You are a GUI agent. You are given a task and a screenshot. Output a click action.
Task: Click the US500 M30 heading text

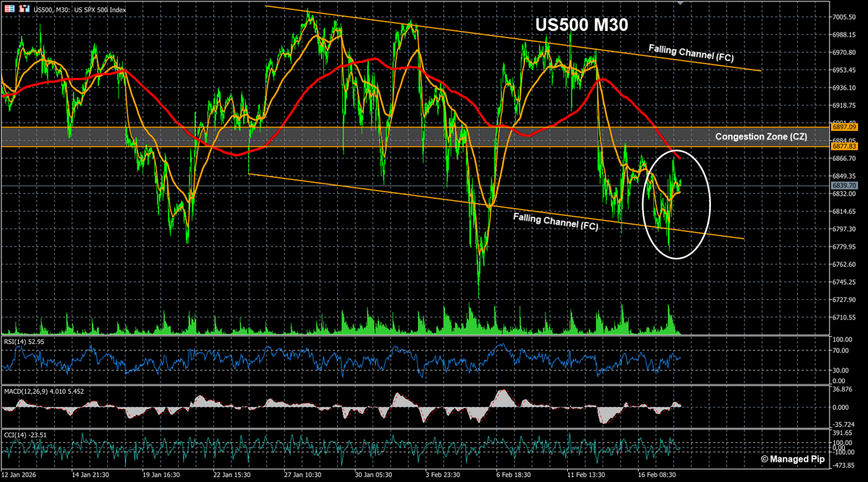[582, 25]
